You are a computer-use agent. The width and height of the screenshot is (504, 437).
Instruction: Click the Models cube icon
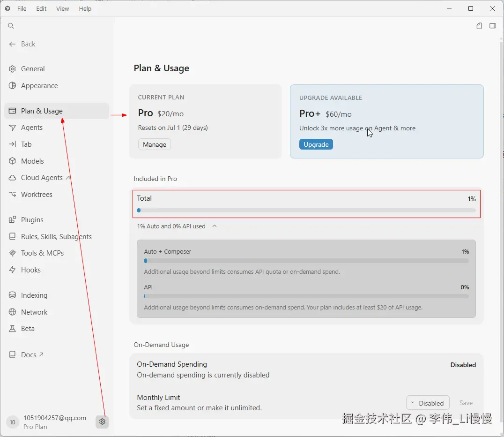point(12,161)
